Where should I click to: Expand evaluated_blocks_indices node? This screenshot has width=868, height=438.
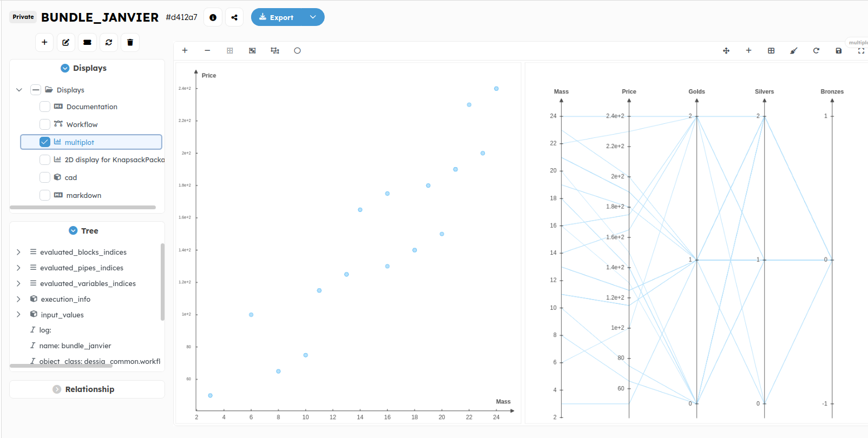[18, 252]
